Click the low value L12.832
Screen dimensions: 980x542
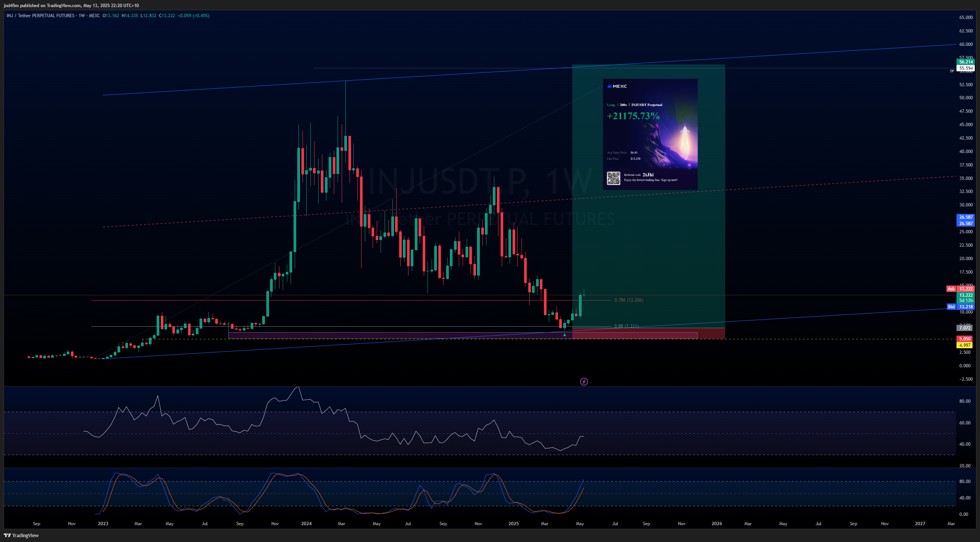148,16
